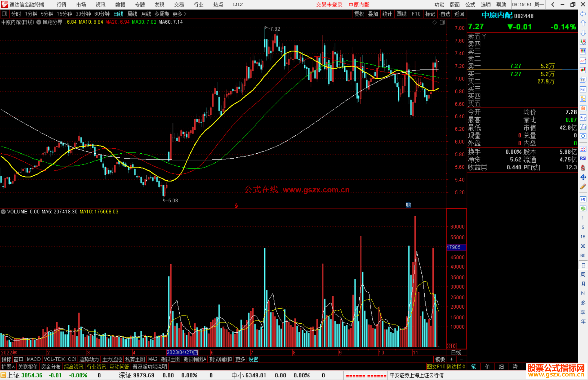Expand 更多 period options
This screenshot has width=588, height=380.
(x=179, y=14)
